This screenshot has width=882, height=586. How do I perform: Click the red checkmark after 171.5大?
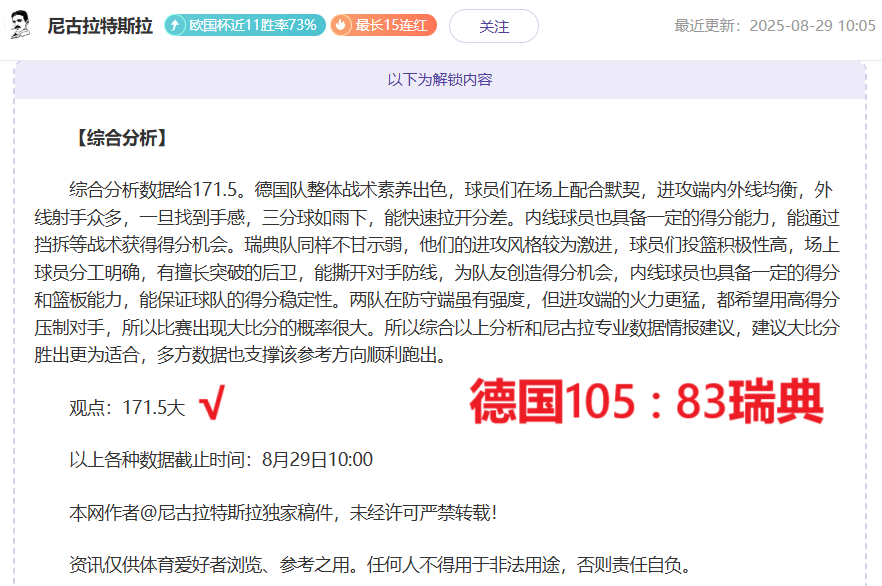pyautogui.click(x=213, y=402)
